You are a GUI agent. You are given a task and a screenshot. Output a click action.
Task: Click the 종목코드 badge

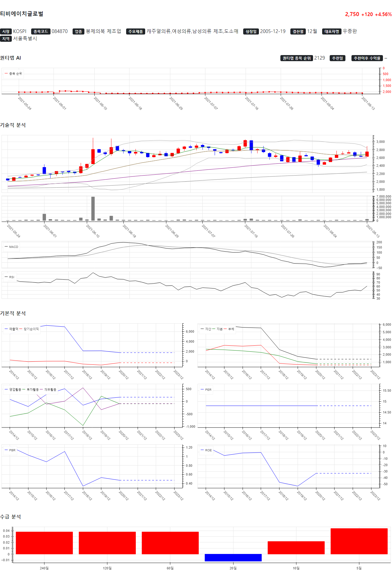coord(41,31)
